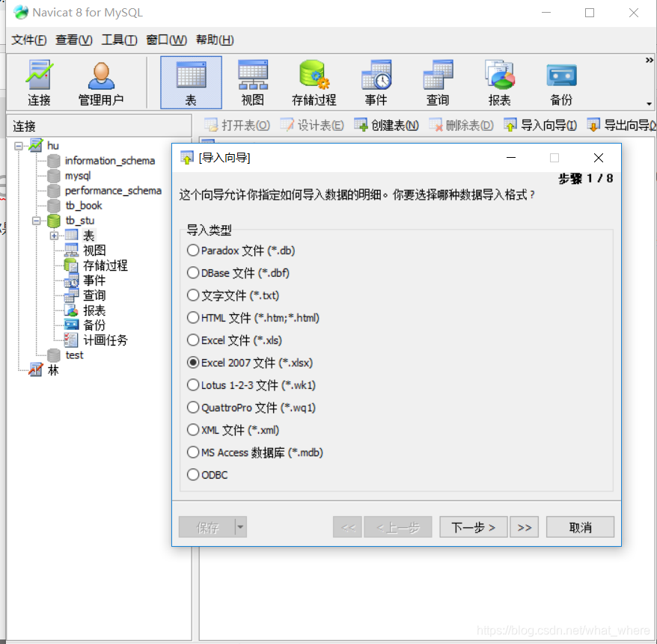The width and height of the screenshot is (657, 644).
Task: Open the 窗口(W) menu
Action: [x=166, y=40]
